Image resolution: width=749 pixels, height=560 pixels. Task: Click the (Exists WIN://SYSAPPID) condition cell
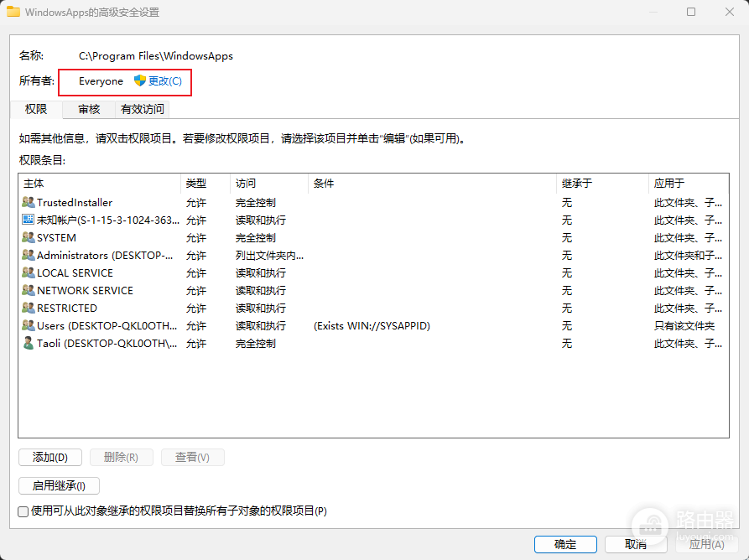[x=372, y=326]
